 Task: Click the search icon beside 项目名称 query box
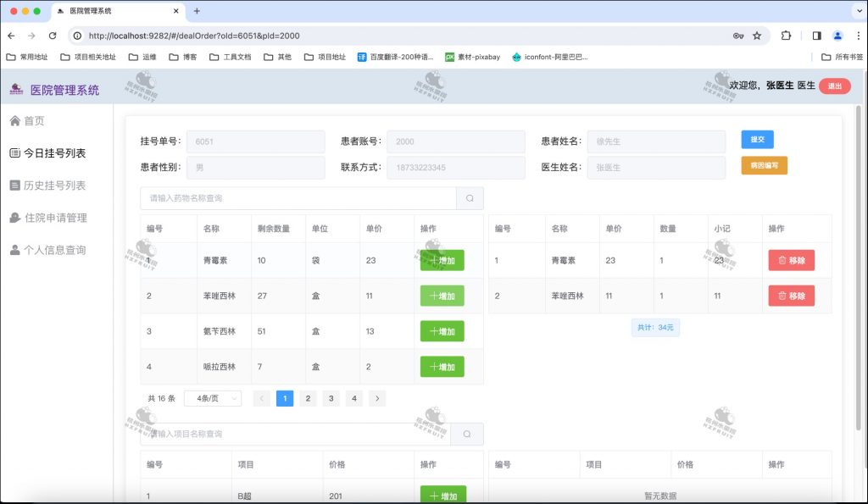click(x=466, y=434)
